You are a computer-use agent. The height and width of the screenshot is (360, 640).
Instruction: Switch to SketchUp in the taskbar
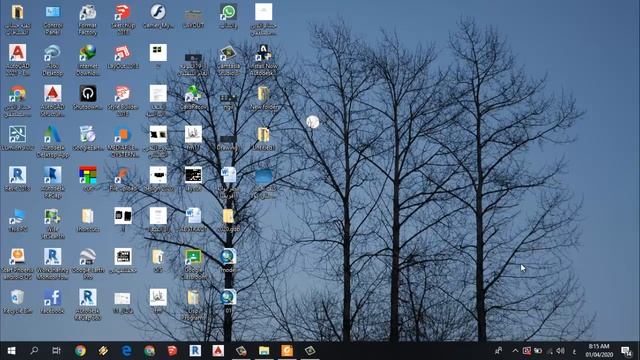pos(172,351)
